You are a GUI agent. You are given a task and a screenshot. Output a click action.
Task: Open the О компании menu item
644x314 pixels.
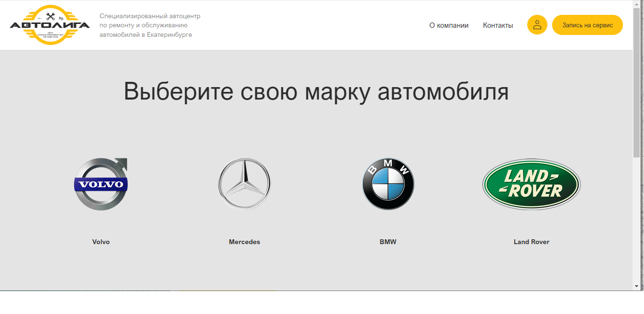pyautogui.click(x=449, y=25)
